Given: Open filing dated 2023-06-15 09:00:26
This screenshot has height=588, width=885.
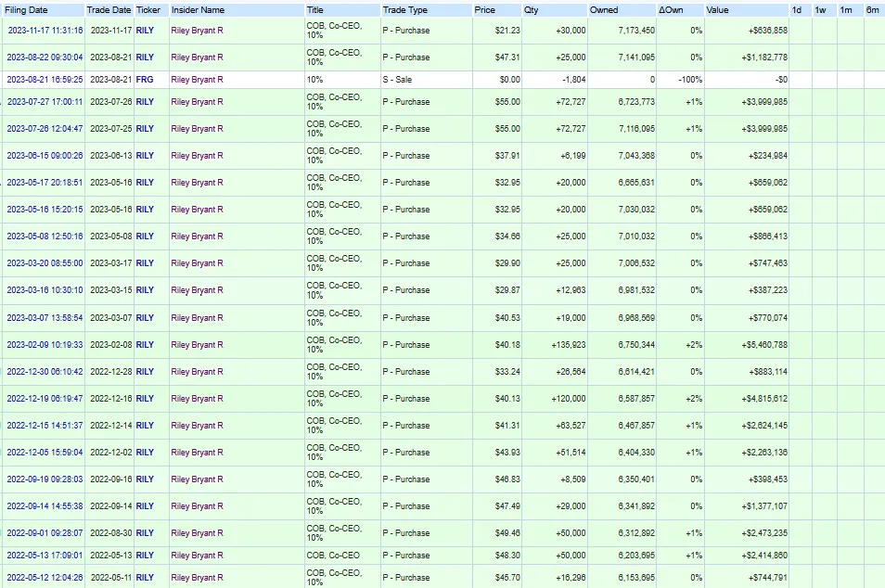Looking at the screenshot, I should pyautogui.click(x=45, y=155).
